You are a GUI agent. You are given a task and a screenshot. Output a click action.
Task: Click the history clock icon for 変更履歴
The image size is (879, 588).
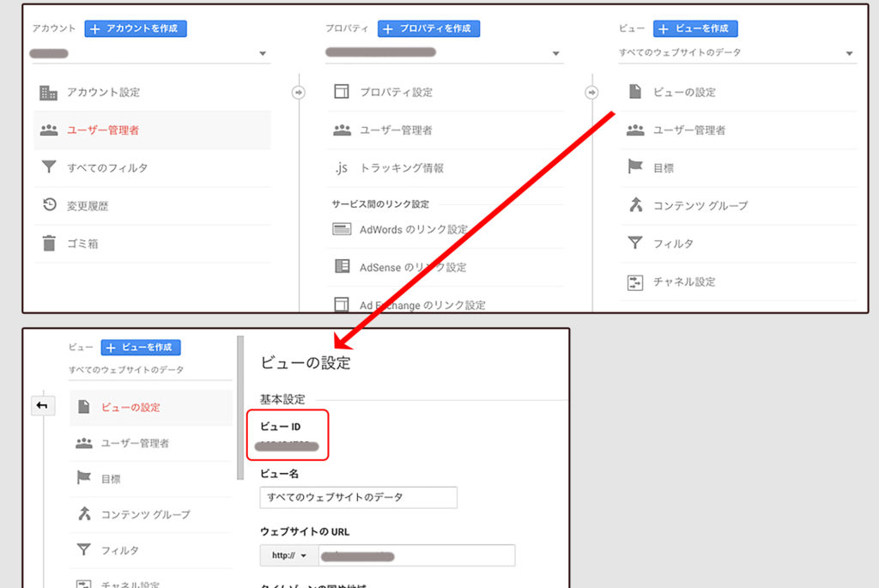(49, 205)
